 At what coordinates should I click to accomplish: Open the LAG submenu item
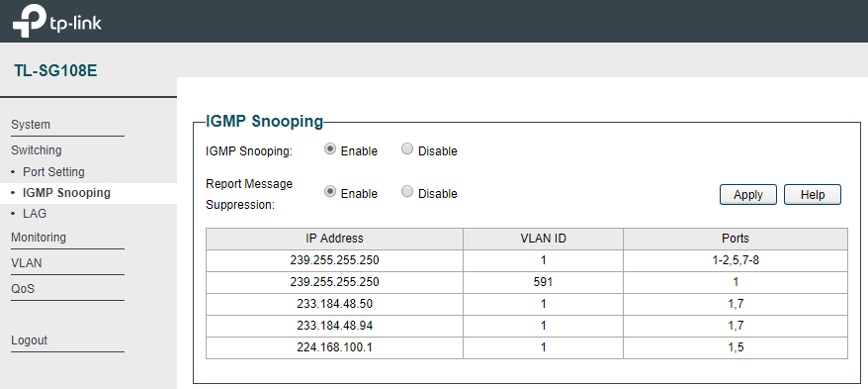[x=35, y=214]
